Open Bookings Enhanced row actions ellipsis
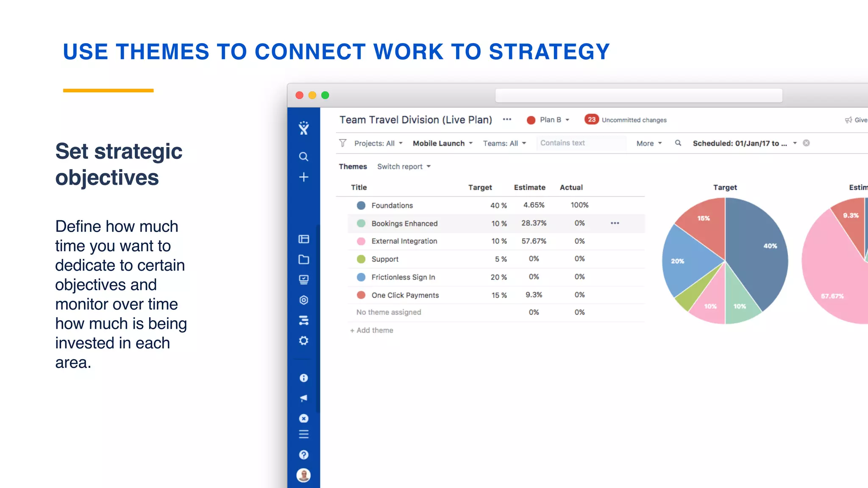This screenshot has width=868, height=488. click(x=615, y=223)
